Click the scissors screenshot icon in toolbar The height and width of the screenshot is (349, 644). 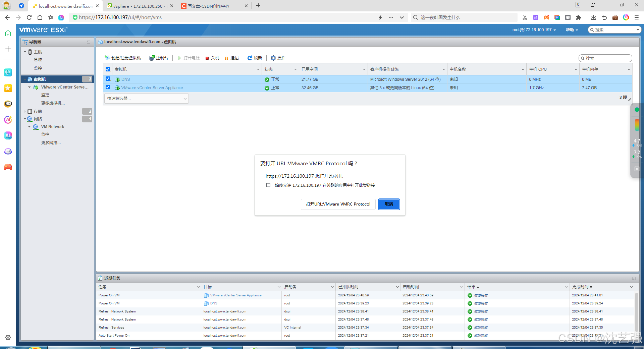pos(525,17)
